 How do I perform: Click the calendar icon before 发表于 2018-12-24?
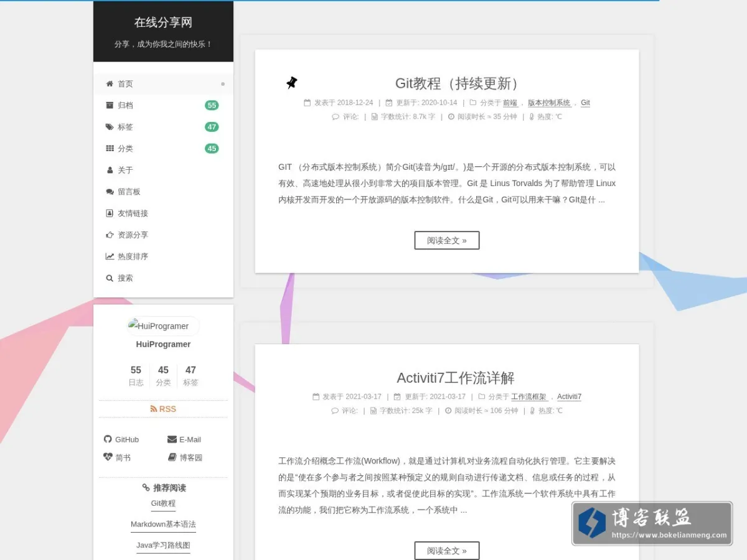point(307,103)
